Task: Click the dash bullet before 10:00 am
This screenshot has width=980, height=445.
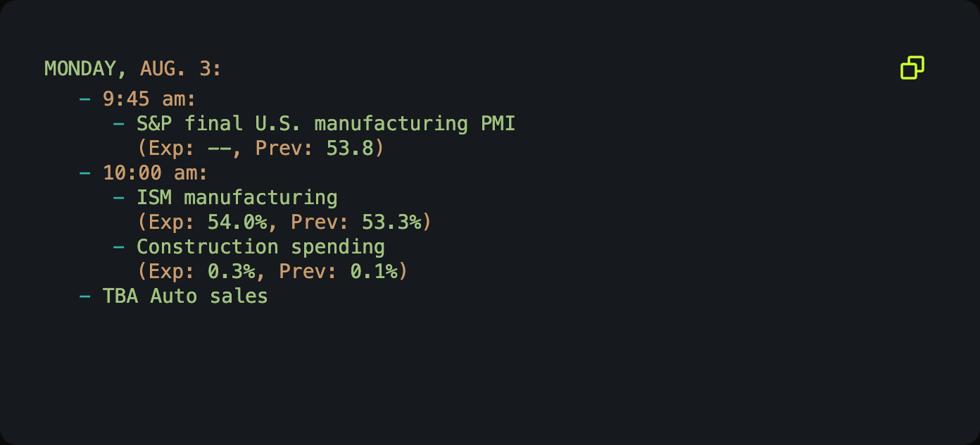Action: coord(85,173)
